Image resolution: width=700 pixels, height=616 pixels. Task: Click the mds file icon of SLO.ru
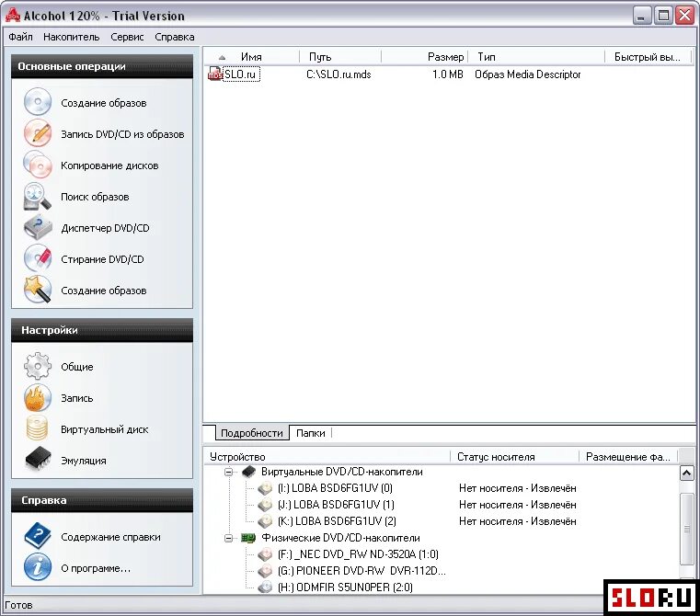pos(214,74)
